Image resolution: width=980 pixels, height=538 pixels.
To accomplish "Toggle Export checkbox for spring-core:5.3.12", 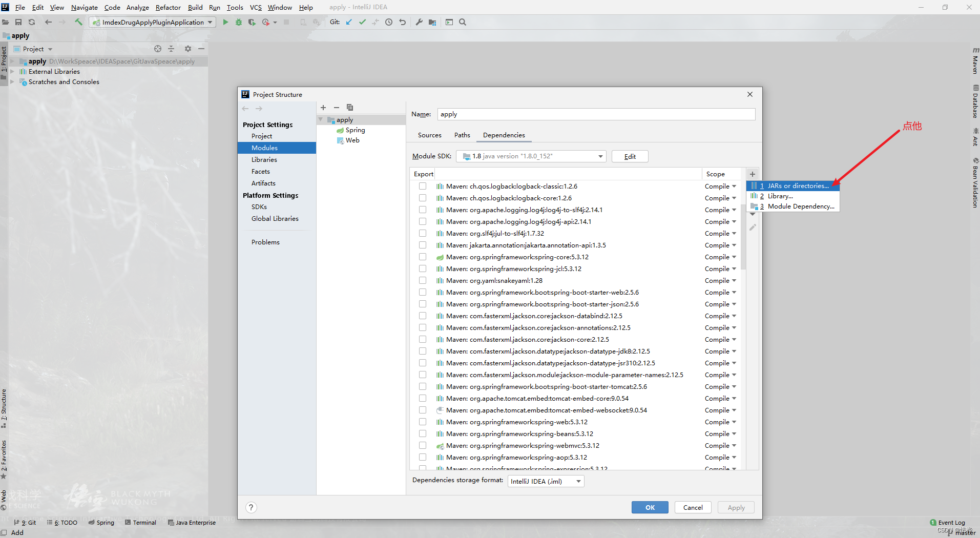I will (x=423, y=257).
